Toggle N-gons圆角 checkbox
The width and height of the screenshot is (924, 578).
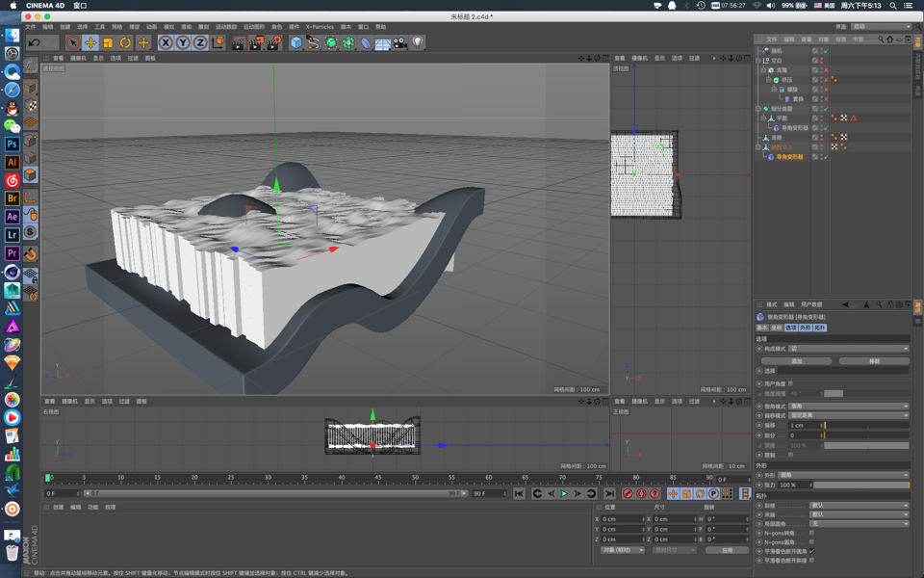812,542
